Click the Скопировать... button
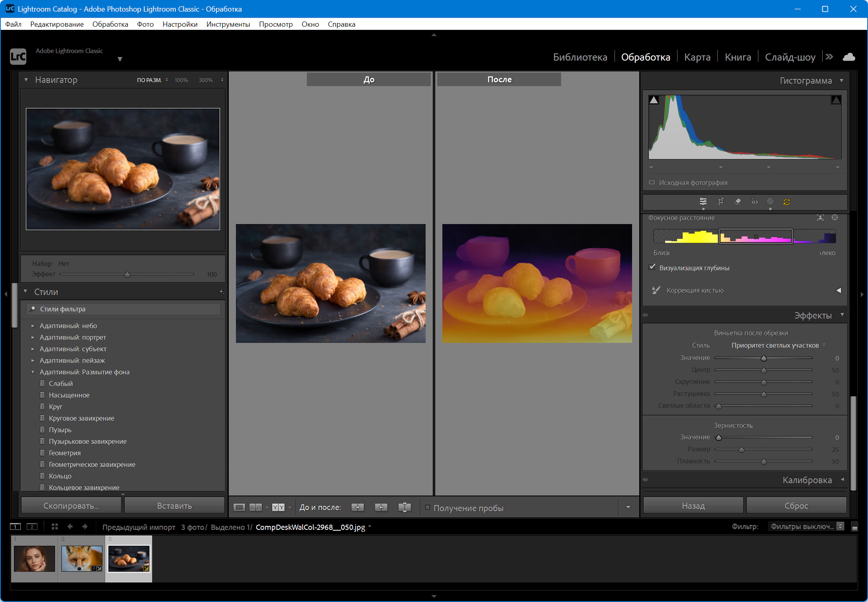The height and width of the screenshot is (602, 868). 71,506
